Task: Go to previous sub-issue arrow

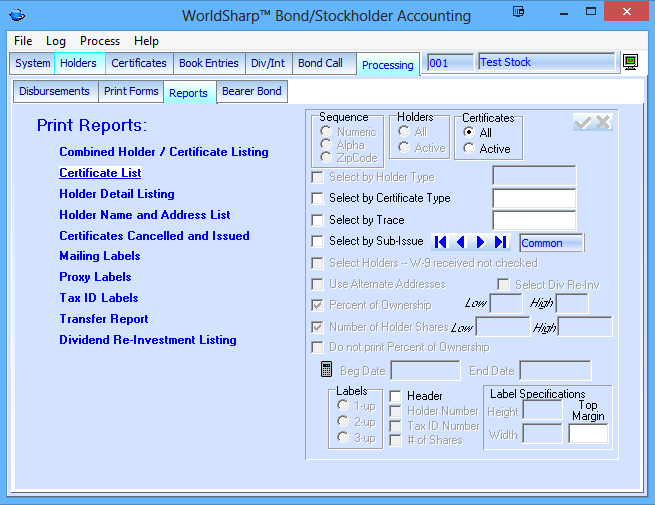Action: [x=460, y=242]
